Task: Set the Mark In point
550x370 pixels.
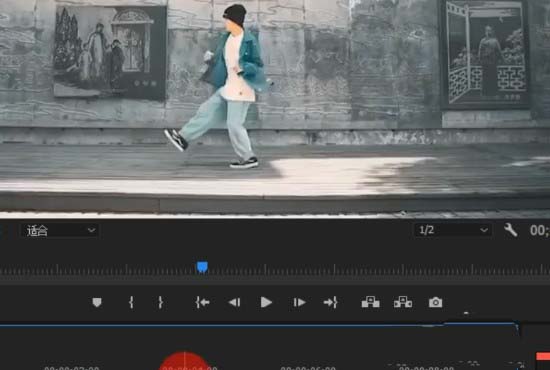Action: click(131, 302)
